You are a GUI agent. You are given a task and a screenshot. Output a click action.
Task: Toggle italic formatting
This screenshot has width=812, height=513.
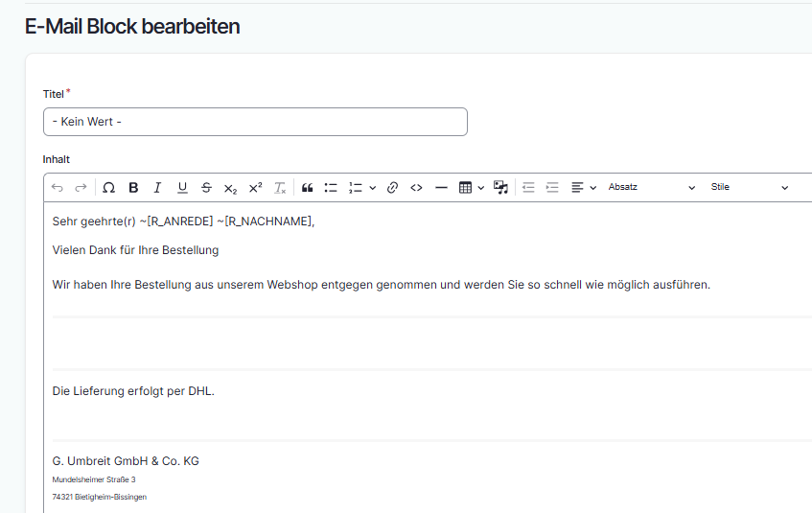pyautogui.click(x=157, y=188)
